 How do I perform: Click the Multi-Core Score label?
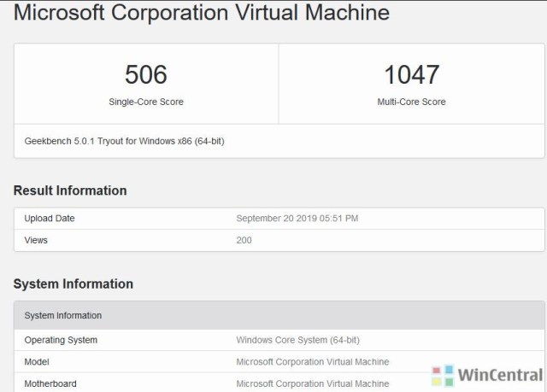(412, 102)
